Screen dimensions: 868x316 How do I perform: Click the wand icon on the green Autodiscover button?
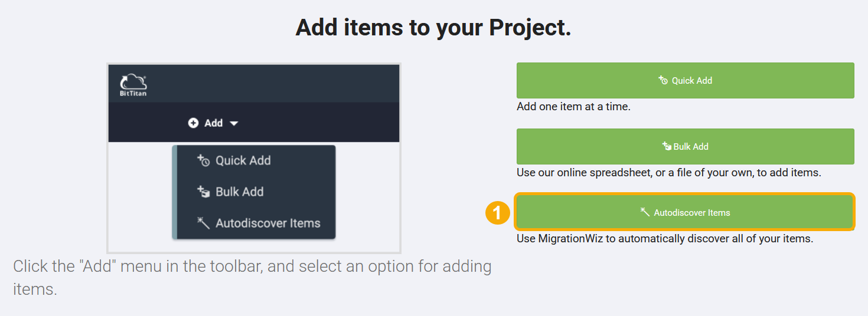(x=645, y=212)
